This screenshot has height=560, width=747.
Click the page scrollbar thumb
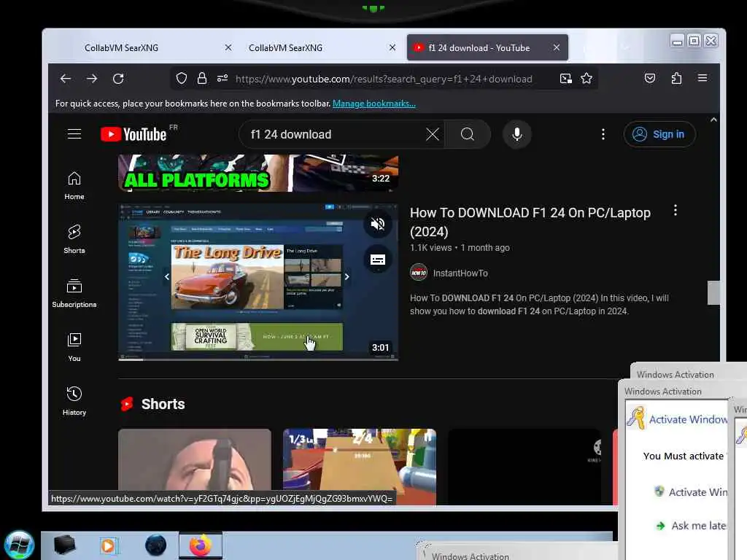click(713, 292)
